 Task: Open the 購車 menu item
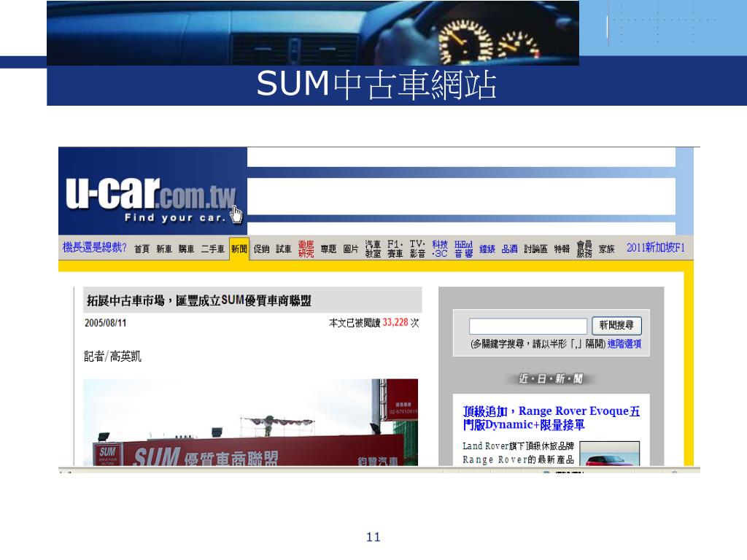186,249
